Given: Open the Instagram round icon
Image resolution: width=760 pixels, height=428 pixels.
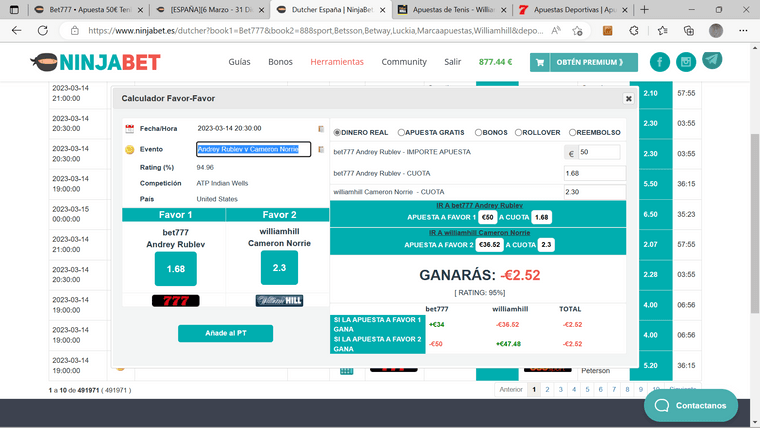Looking at the screenshot, I should (686, 62).
